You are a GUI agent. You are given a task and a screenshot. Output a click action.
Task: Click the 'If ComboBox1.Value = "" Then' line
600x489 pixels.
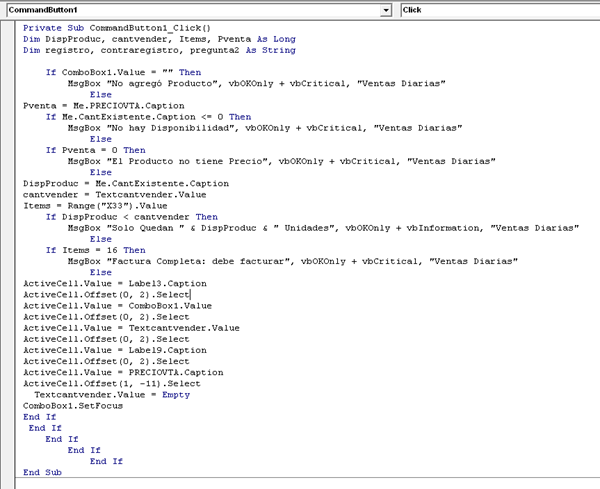[123, 72]
